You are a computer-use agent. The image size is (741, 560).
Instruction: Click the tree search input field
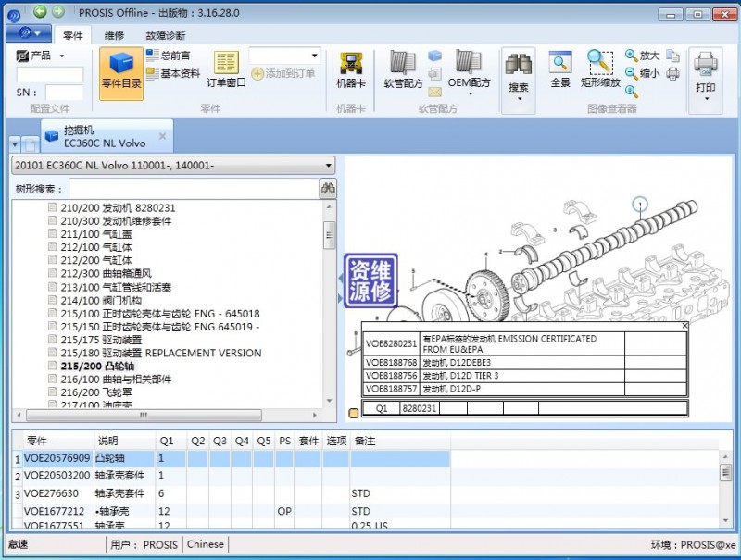tap(195, 189)
